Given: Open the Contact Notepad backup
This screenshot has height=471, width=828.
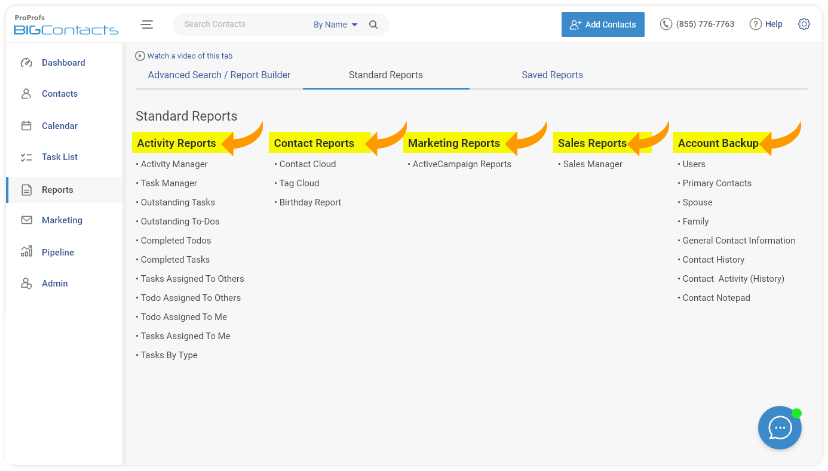Looking at the screenshot, I should click(716, 298).
